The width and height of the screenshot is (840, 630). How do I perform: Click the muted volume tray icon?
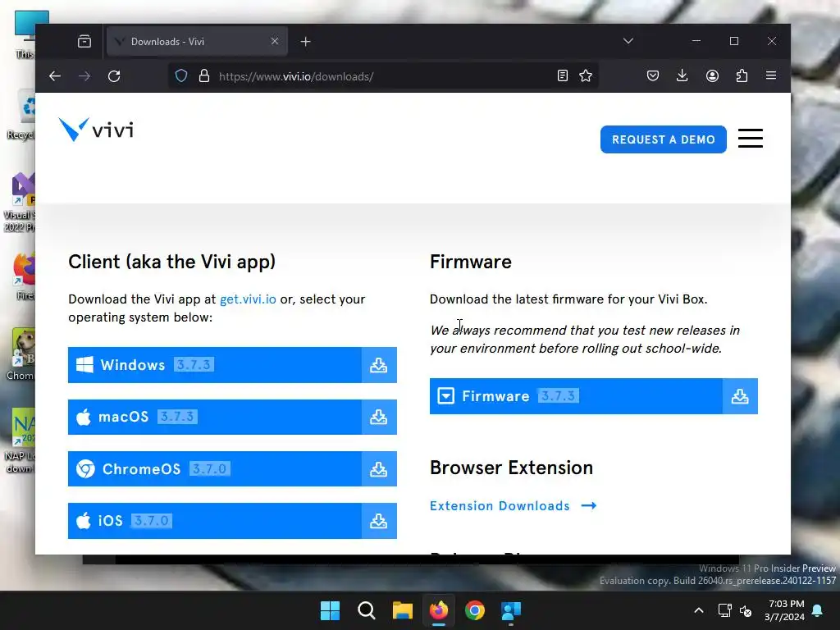(x=746, y=610)
